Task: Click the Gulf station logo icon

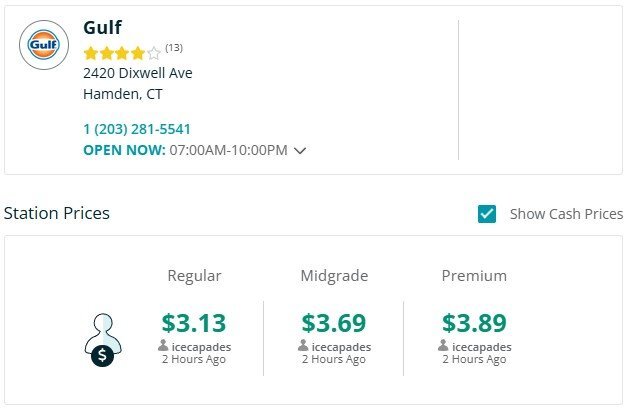Action: click(x=44, y=45)
